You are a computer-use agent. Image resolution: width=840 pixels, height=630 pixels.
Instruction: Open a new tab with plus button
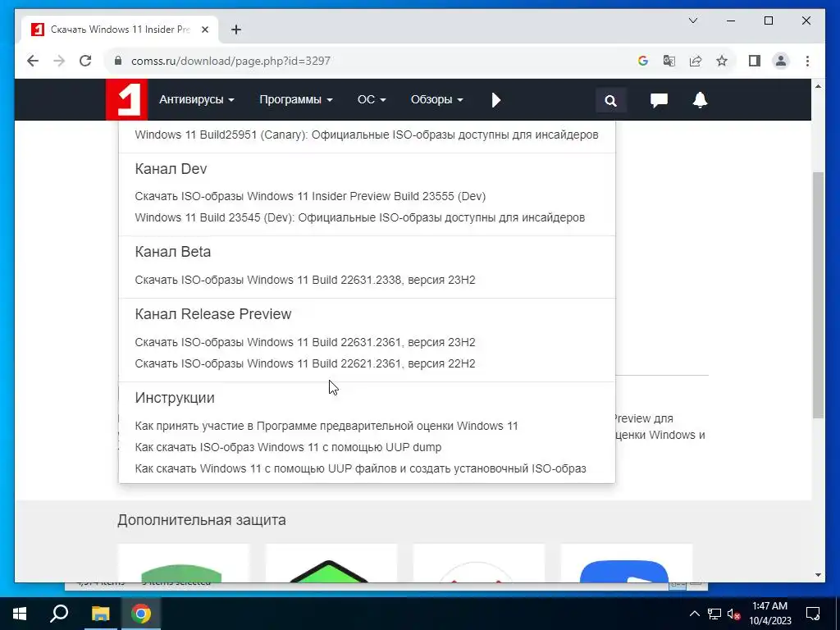236,30
